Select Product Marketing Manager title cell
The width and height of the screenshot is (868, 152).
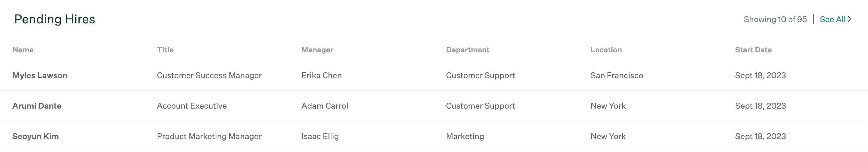tap(209, 136)
